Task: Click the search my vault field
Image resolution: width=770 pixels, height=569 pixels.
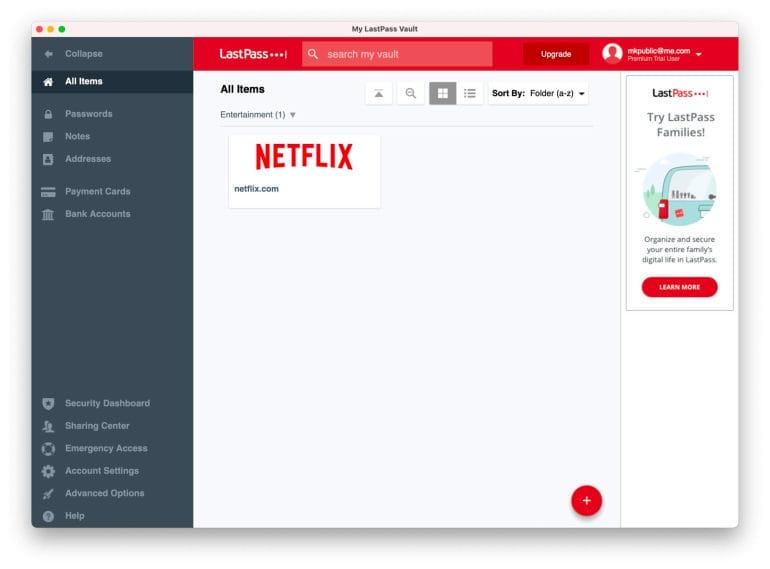Action: coord(403,54)
